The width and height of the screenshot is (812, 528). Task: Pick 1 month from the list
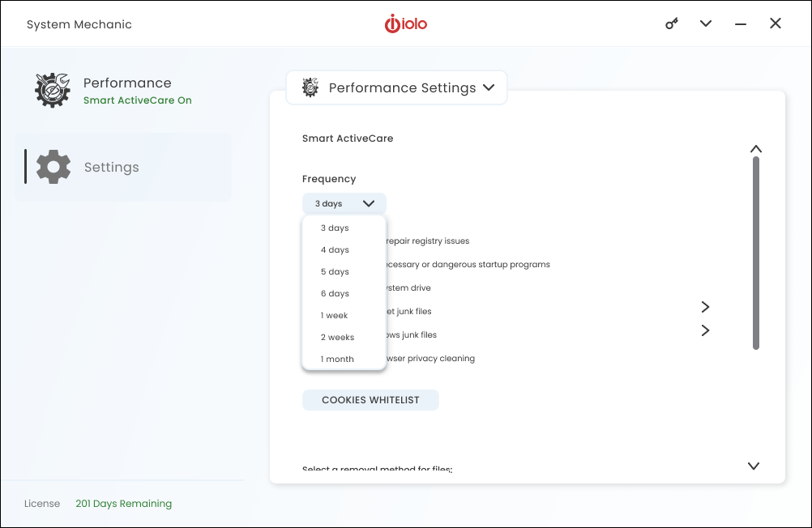click(337, 359)
